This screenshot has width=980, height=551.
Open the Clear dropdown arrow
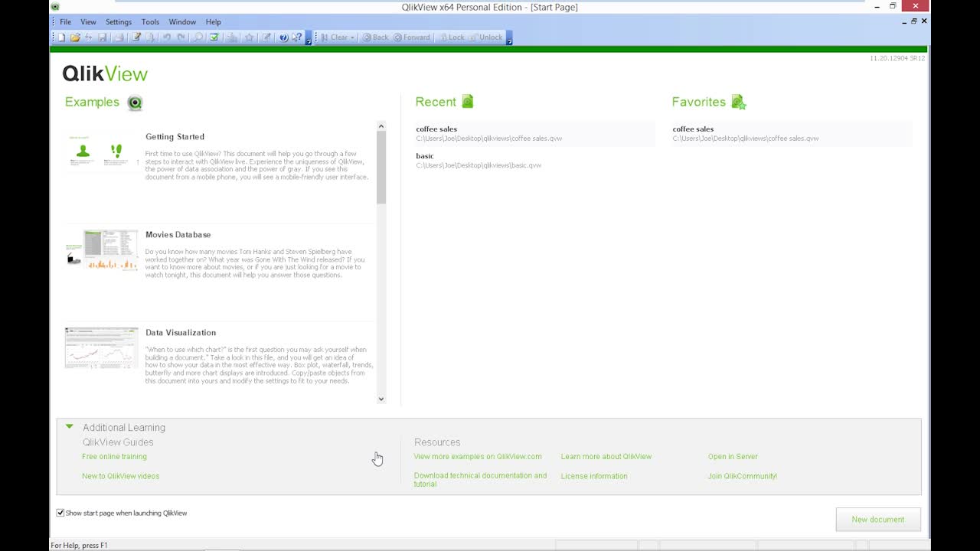pyautogui.click(x=352, y=37)
